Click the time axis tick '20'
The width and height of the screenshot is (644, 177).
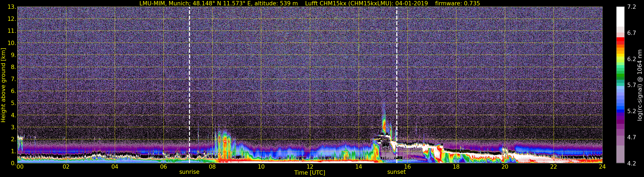tap(505, 167)
